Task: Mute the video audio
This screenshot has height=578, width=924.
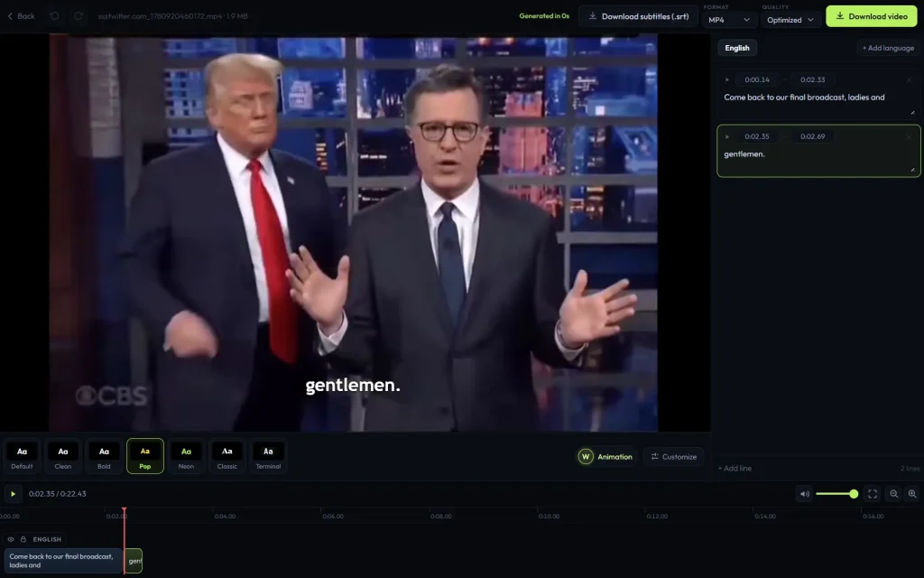Action: tap(804, 494)
